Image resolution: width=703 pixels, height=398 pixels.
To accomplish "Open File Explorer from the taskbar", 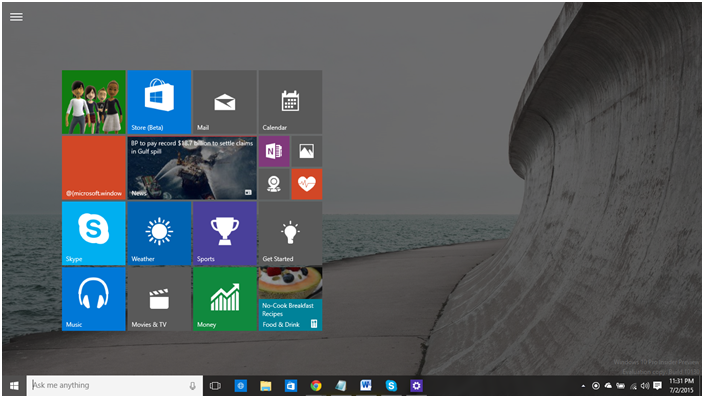I will (266, 385).
